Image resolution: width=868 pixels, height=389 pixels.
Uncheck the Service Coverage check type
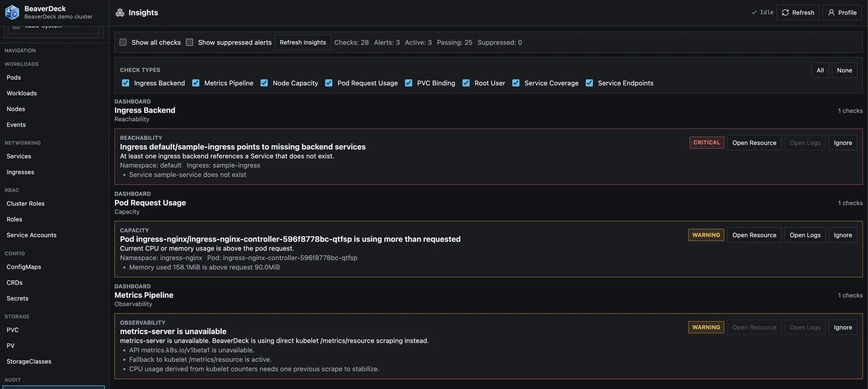[x=516, y=83]
